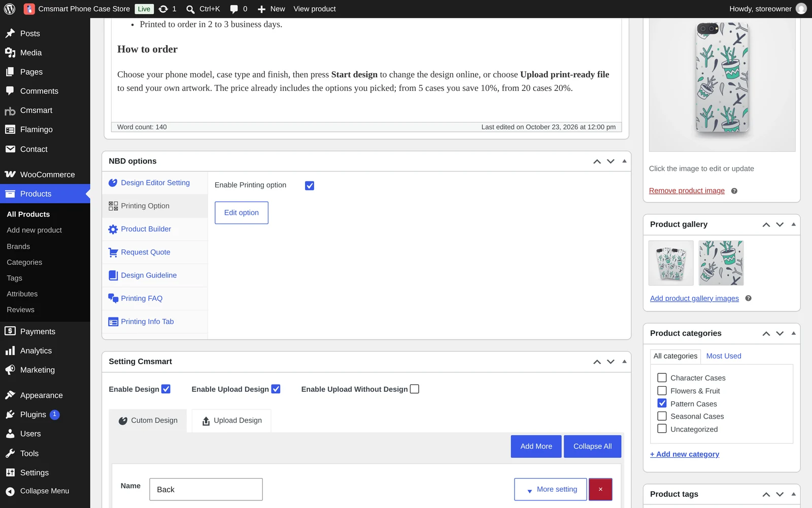The width and height of the screenshot is (812, 508).
Task: Click Remove product image link
Action: (x=687, y=191)
